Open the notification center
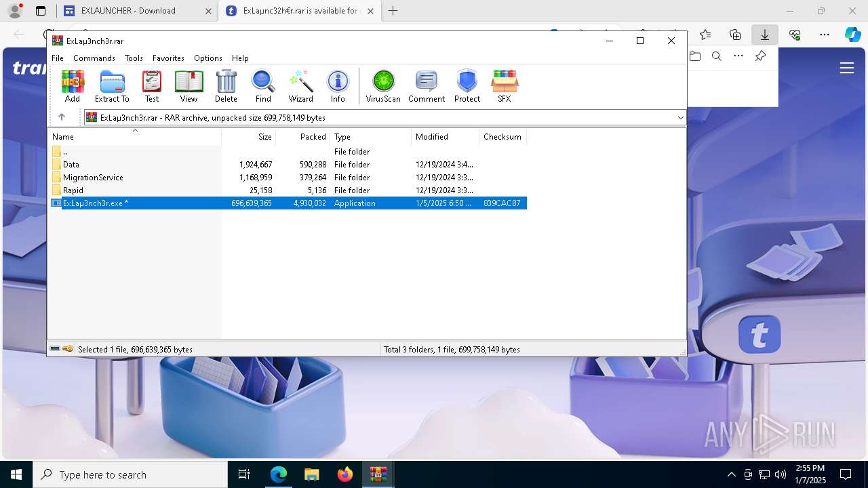868x488 pixels. click(846, 474)
